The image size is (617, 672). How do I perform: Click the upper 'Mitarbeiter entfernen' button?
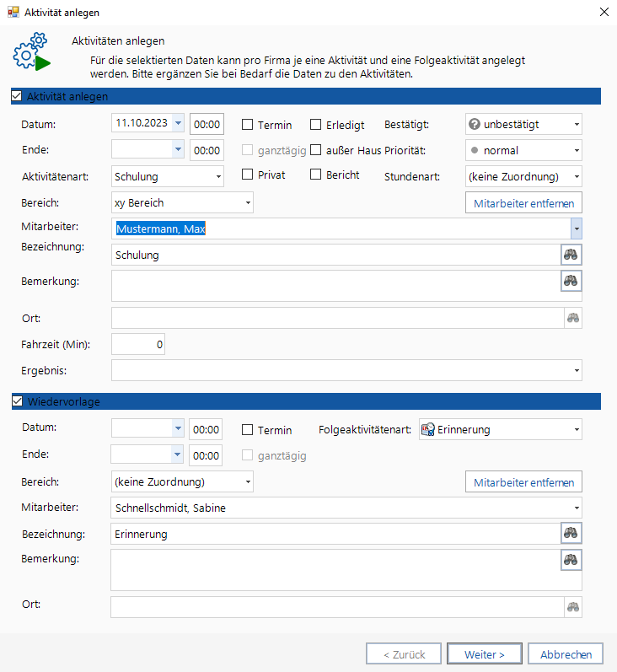click(523, 202)
